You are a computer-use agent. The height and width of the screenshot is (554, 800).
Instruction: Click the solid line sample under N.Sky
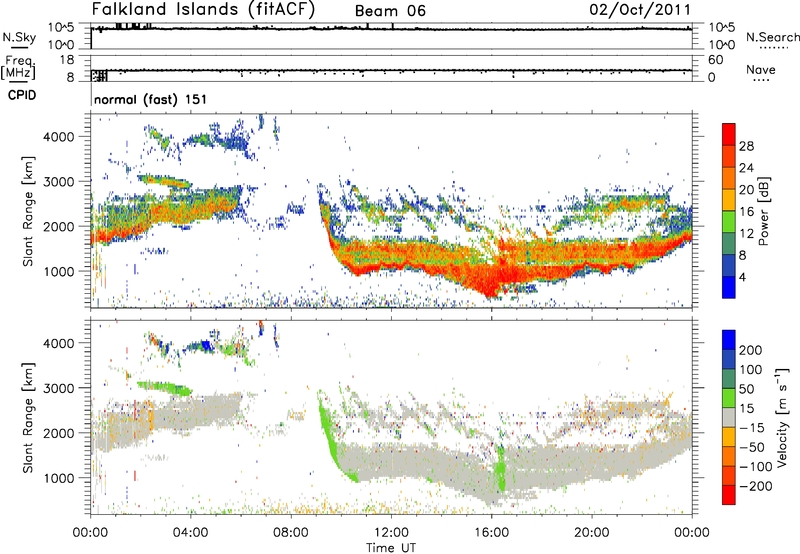[x=19, y=47]
